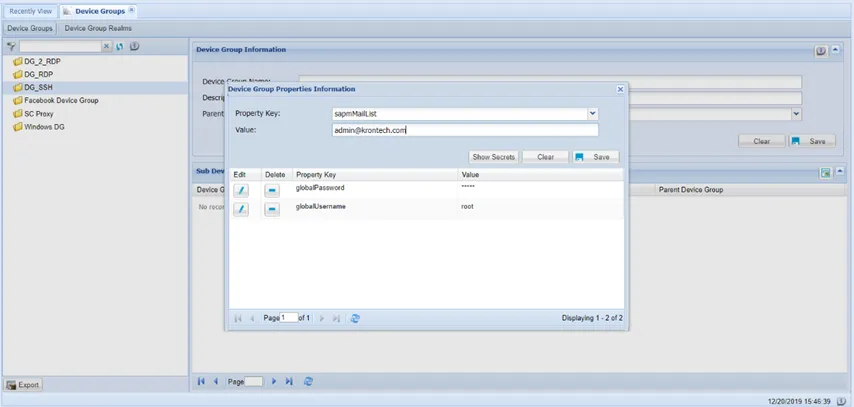Screen dimensions: 854x407
Task: Open the Parent dropdown in Device Group Information
Action: (796, 114)
